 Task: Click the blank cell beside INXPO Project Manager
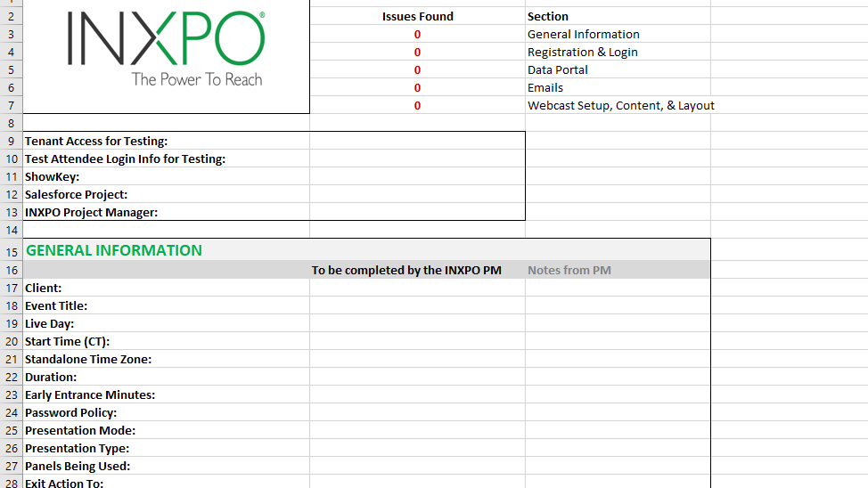[417, 212]
